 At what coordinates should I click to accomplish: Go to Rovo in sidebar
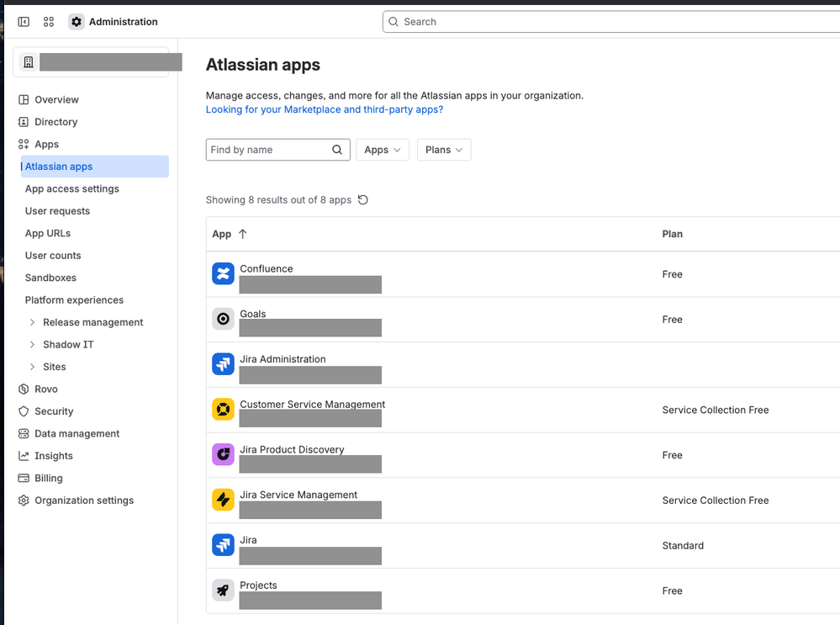(x=45, y=389)
